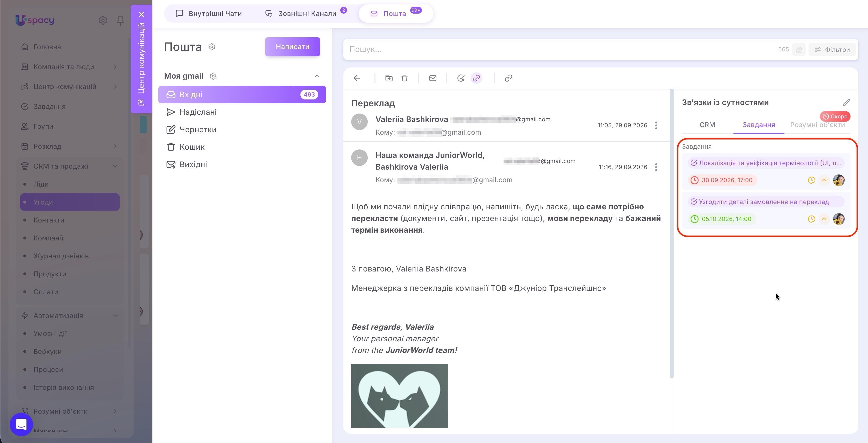Click deadline 30.09.2026, 17:00 badge
The width and height of the screenshot is (868, 443).
pyautogui.click(x=723, y=180)
